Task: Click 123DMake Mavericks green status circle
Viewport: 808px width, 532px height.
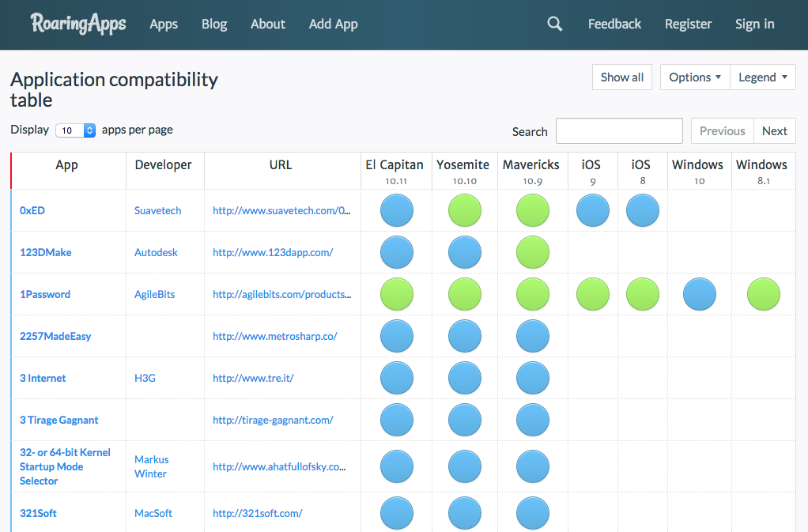Action: coord(533,252)
